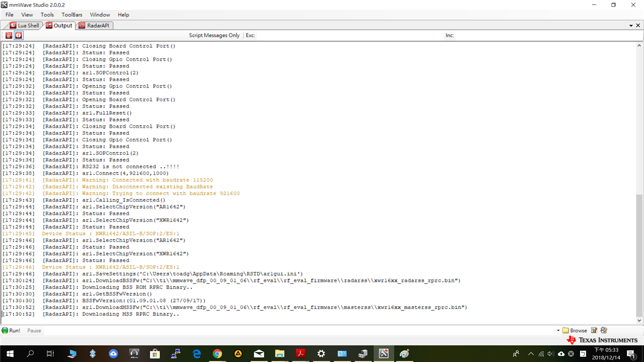Click the Inc: field

pos(548,36)
